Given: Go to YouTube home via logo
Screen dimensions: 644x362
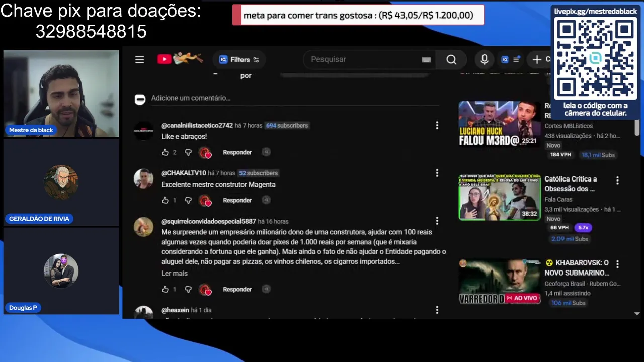Looking at the screenshot, I should tap(180, 59).
